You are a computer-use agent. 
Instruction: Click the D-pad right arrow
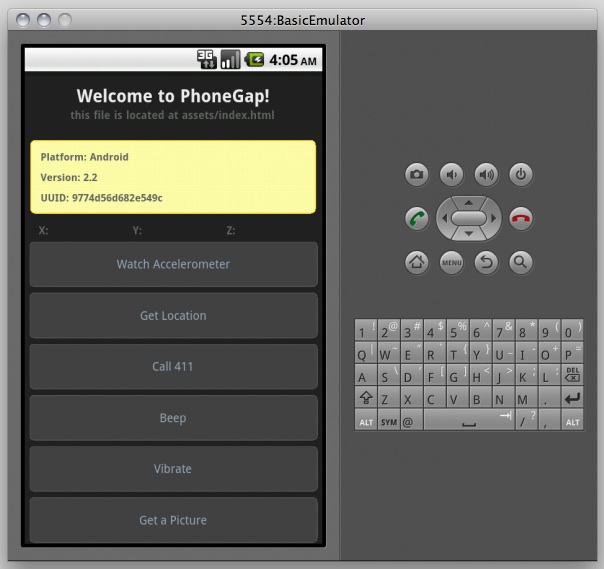pos(493,218)
